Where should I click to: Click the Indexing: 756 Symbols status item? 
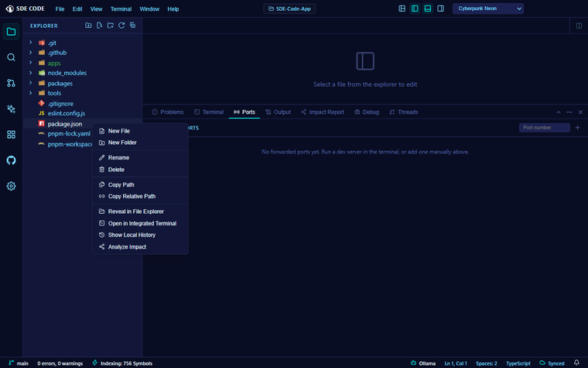122,363
